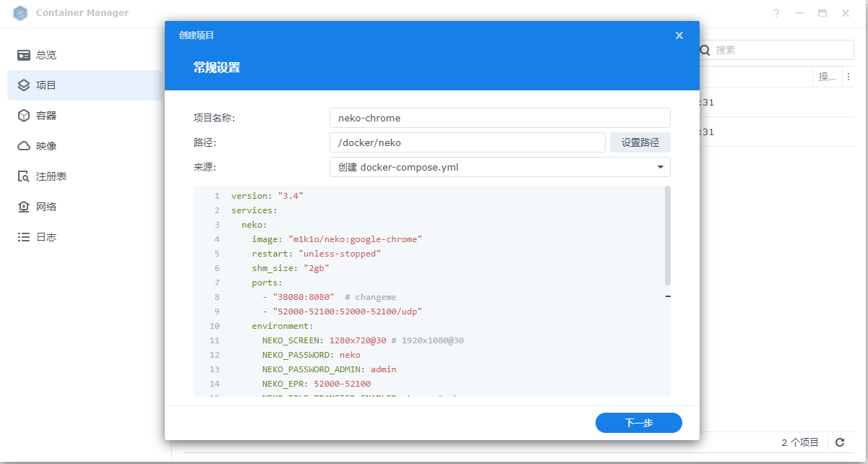Click the 搜索 search box
Screen dimensions: 868x464
782,50
